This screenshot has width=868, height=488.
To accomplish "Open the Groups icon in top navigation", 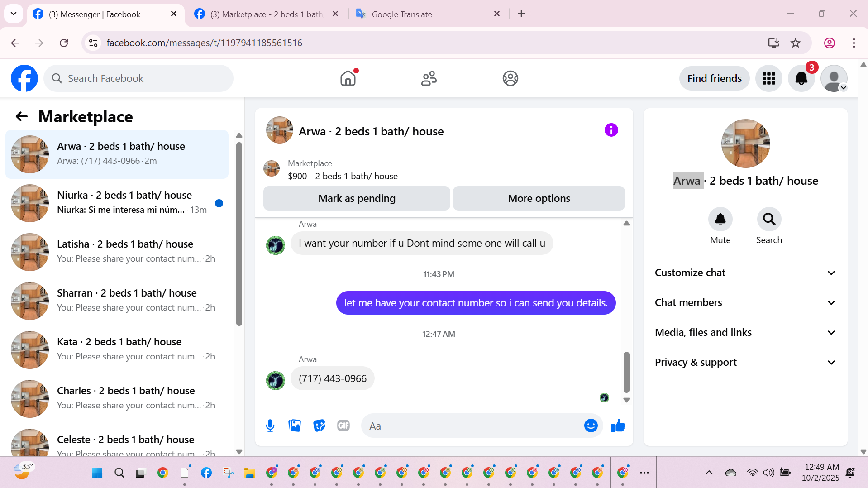I will coord(510,78).
